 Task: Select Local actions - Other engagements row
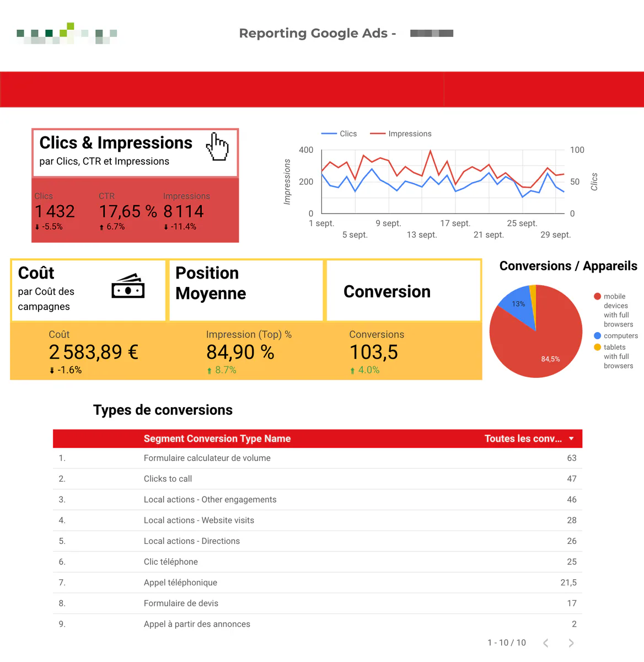click(318, 500)
